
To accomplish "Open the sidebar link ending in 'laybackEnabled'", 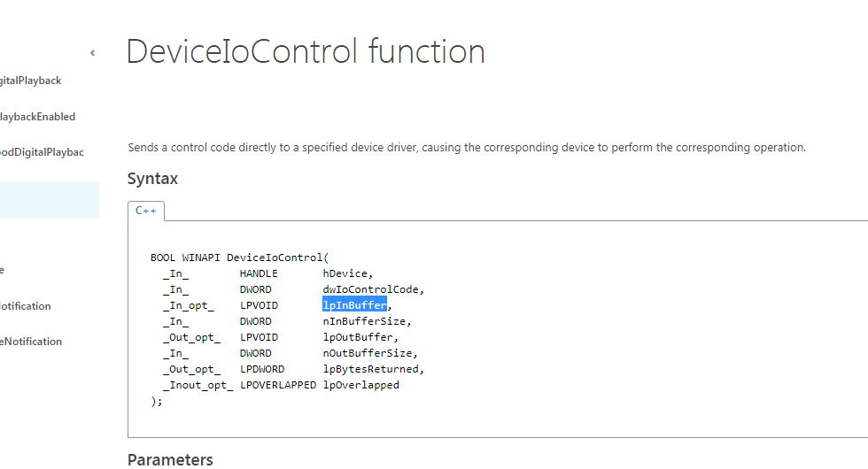I will (x=37, y=117).
